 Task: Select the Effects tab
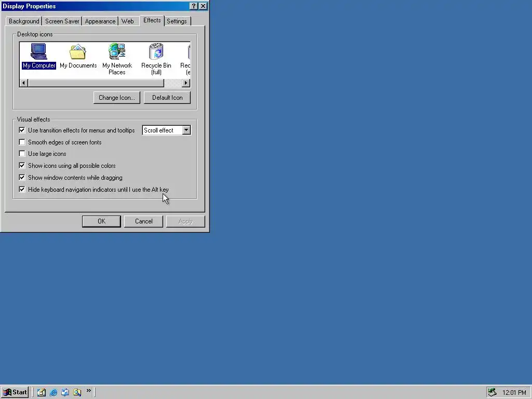[152, 20]
